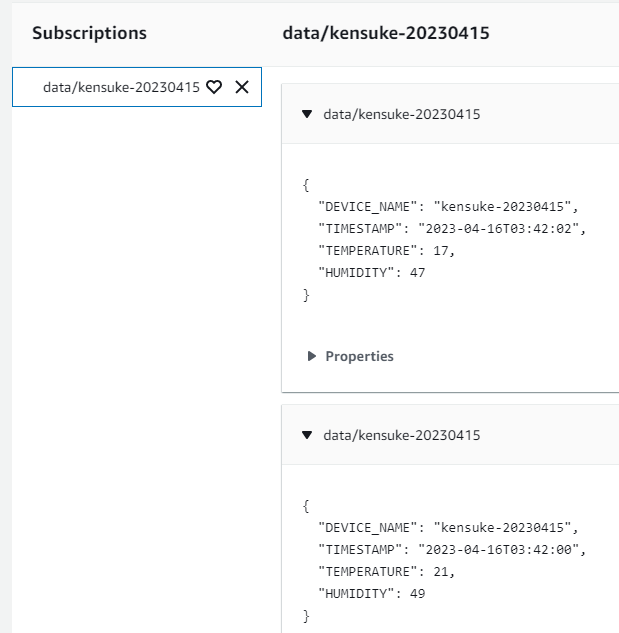Click the main data/kensuke-20230415 page heading
The height and width of the screenshot is (633, 619).
click(386, 33)
